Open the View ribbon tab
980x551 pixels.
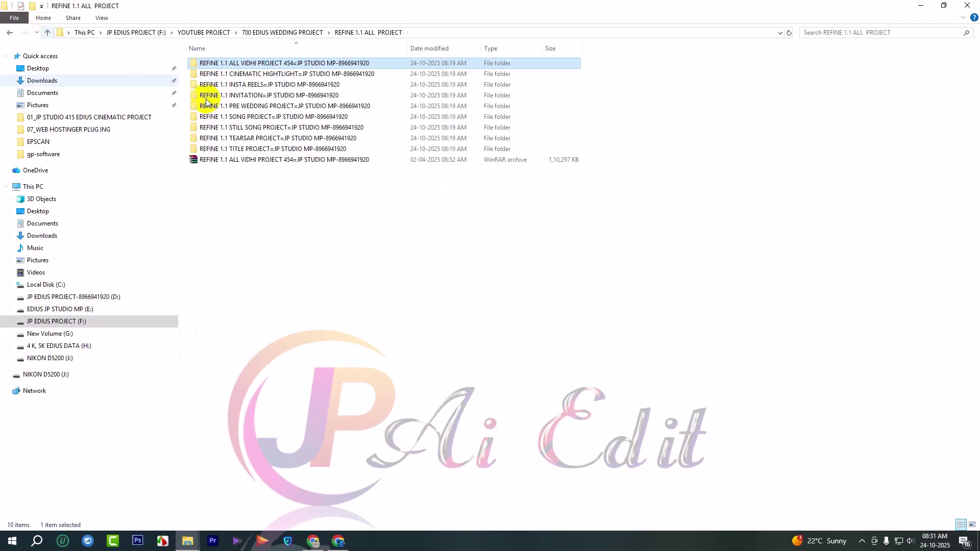point(102,18)
